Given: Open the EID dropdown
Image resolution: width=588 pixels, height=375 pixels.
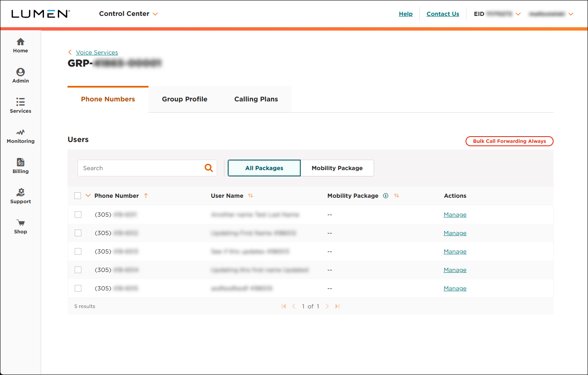Looking at the screenshot, I should (497, 14).
